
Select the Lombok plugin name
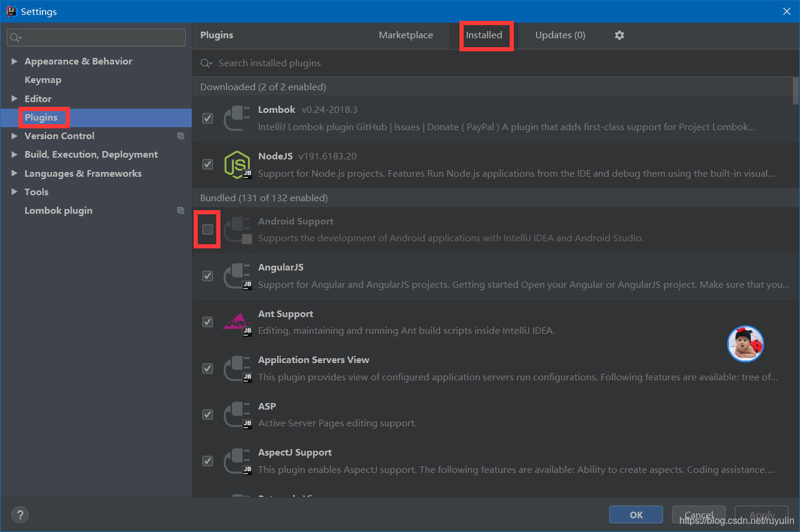277,110
